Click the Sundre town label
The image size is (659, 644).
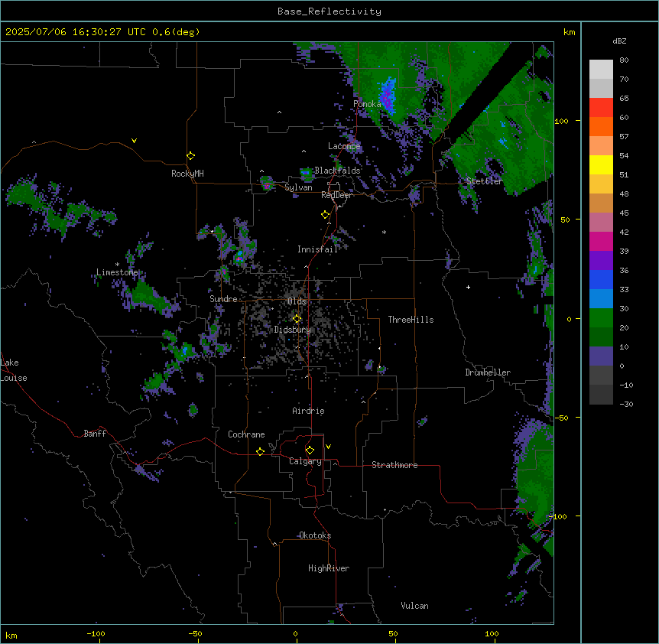[x=223, y=299]
